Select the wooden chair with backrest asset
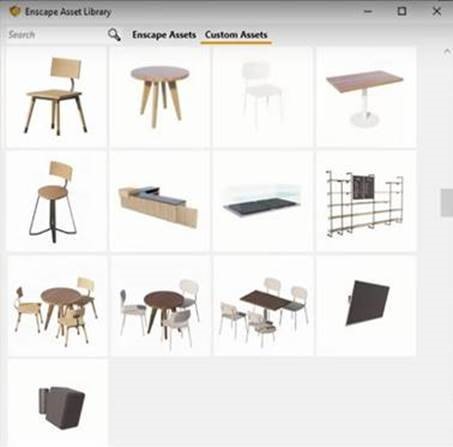The height and width of the screenshot is (447, 453). click(56, 97)
